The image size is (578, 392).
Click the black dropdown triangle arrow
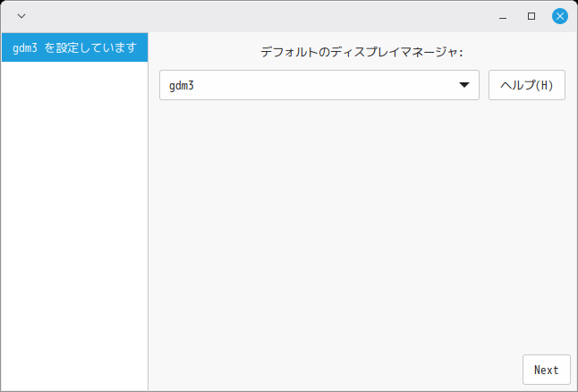pyautogui.click(x=463, y=86)
